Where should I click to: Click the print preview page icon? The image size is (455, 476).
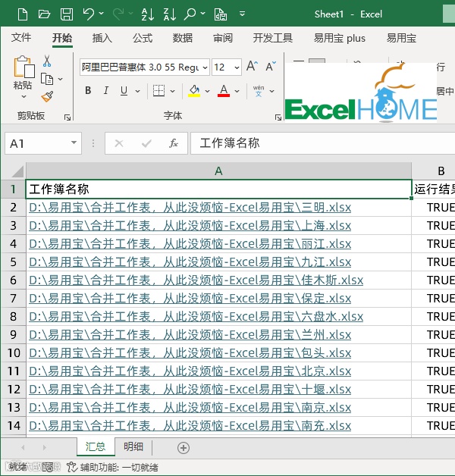pyautogui.click(x=220, y=14)
